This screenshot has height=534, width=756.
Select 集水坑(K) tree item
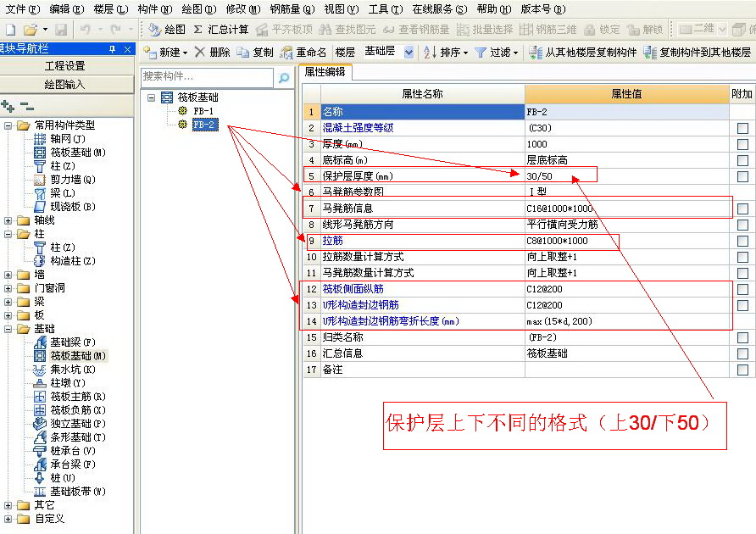[x=73, y=370]
